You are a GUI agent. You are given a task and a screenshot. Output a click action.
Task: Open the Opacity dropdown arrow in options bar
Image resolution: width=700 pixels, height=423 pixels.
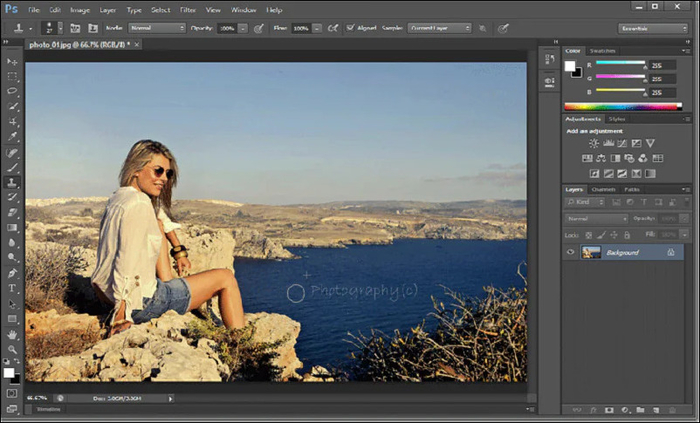(x=242, y=29)
